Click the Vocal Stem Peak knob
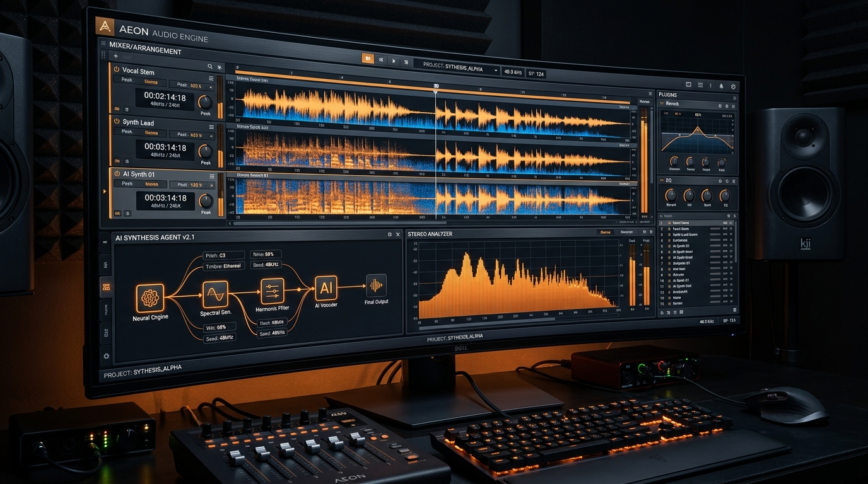 coord(205,101)
